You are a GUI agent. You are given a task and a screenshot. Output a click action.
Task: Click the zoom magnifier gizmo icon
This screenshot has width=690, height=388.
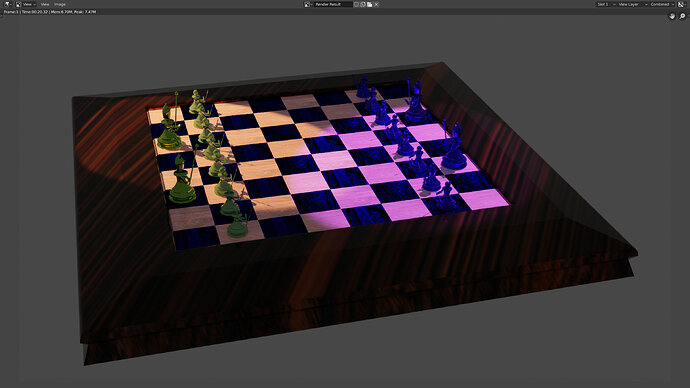point(682,16)
